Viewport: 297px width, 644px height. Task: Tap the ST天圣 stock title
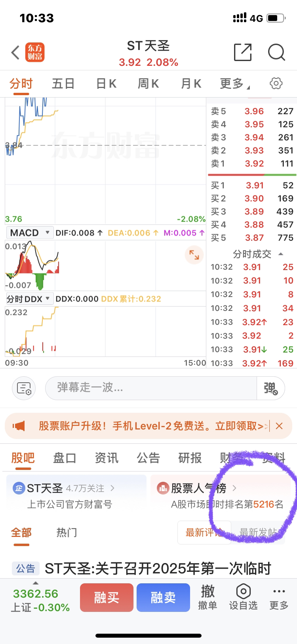coord(148,46)
